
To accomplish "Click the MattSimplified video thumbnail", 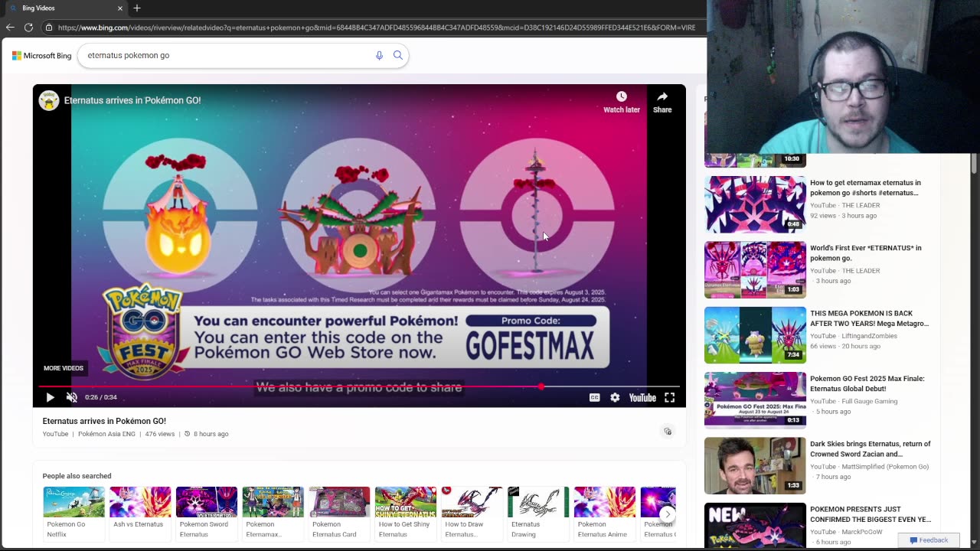I will [x=755, y=465].
